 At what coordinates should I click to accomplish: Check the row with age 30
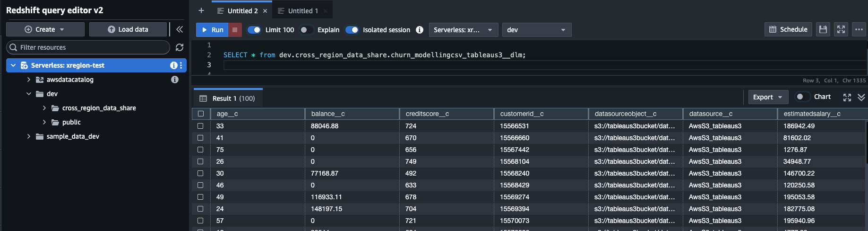(x=200, y=173)
